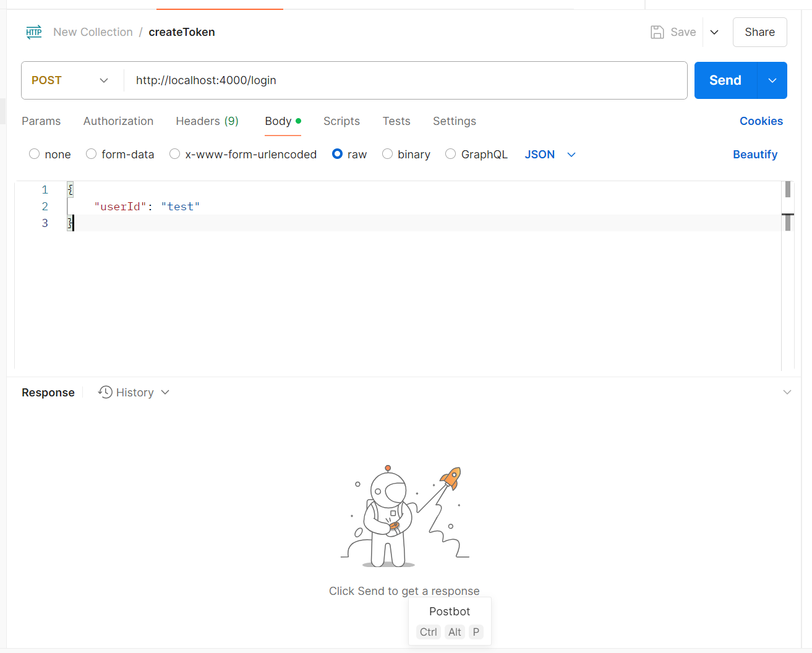
Task: Open the Scripts tab
Action: [341, 121]
